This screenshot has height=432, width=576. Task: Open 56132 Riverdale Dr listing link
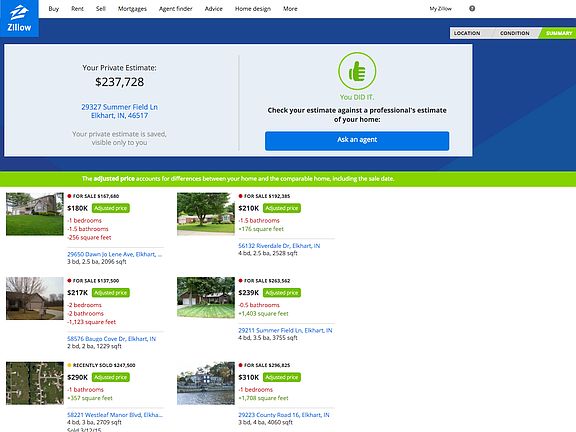(x=279, y=245)
